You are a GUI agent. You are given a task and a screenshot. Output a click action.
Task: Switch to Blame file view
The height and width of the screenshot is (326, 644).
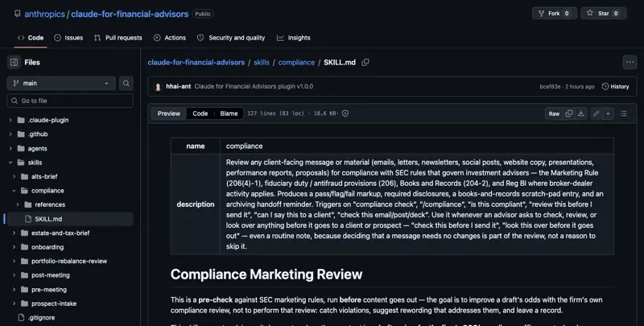tap(229, 113)
